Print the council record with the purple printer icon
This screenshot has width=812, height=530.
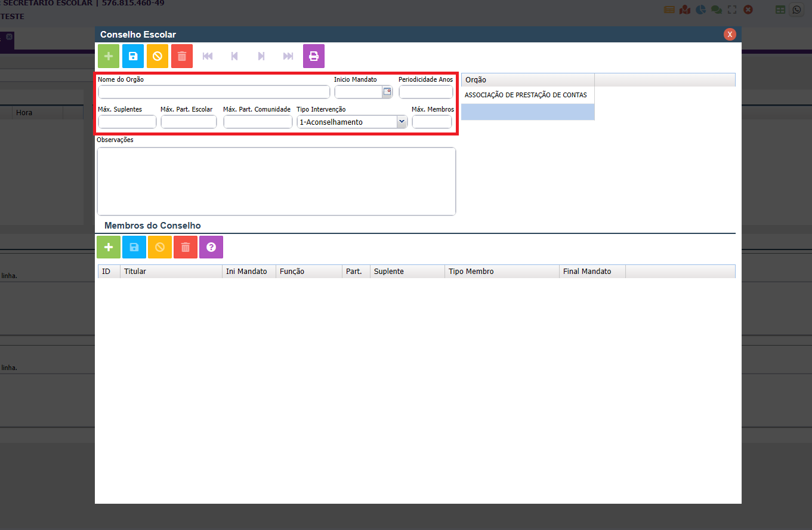click(314, 56)
